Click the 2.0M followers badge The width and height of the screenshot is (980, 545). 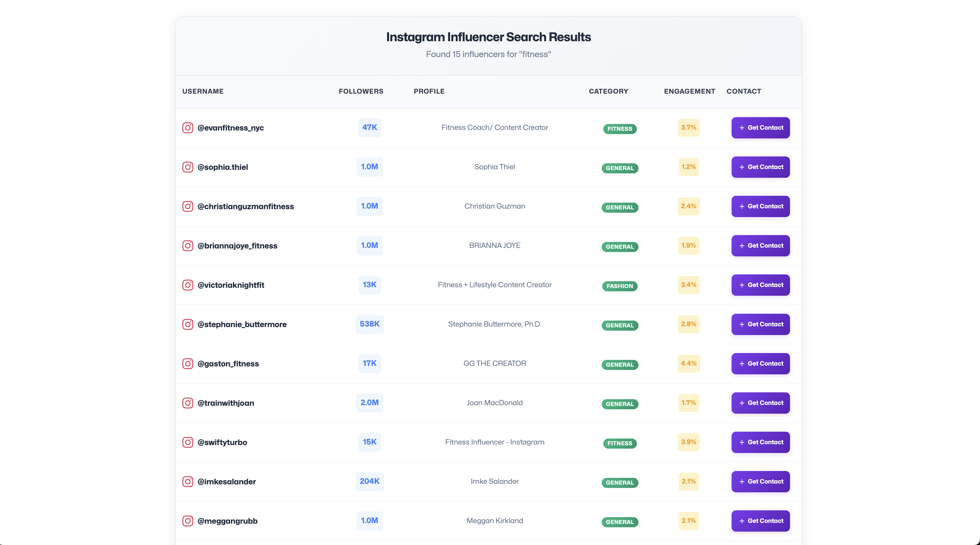[x=369, y=403]
